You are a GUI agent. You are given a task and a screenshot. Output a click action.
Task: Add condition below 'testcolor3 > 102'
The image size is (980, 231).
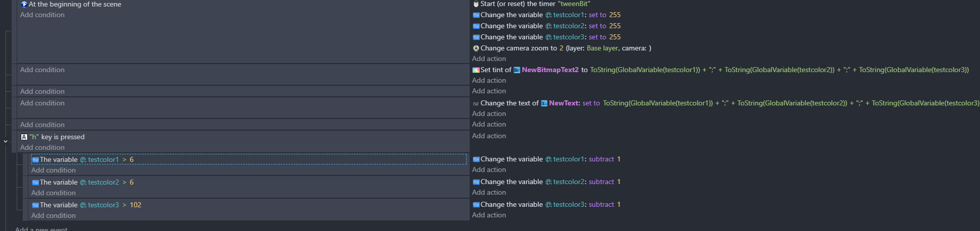54,216
